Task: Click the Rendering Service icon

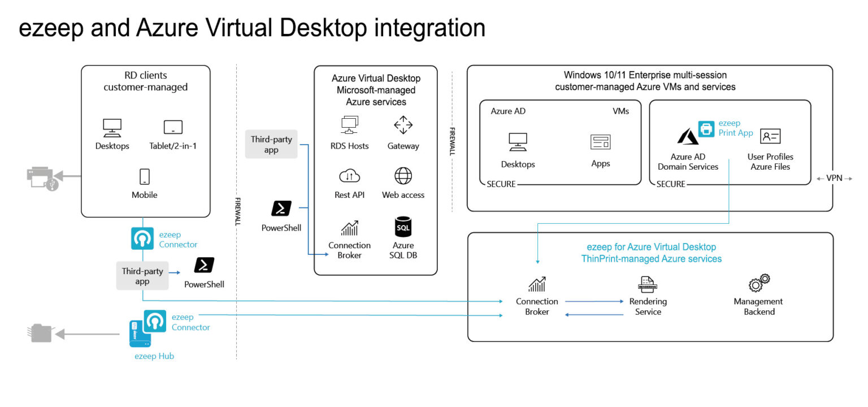Action: (x=648, y=284)
